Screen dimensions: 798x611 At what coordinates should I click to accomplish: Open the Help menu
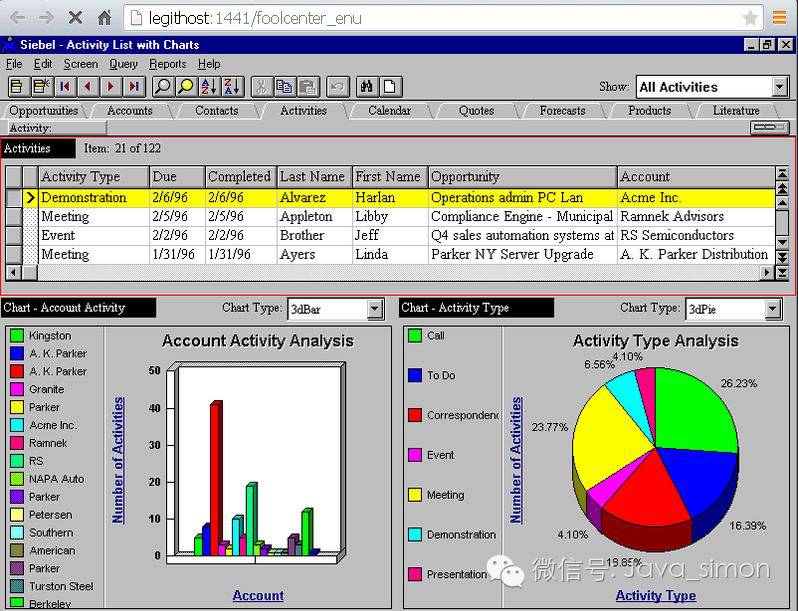coord(209,64)
